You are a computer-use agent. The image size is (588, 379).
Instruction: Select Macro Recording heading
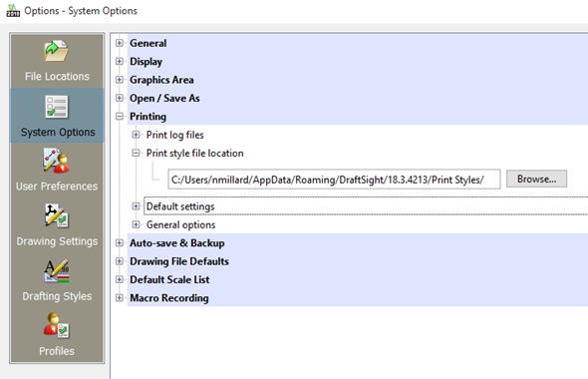pyautogui.click(x=169, y=298)
